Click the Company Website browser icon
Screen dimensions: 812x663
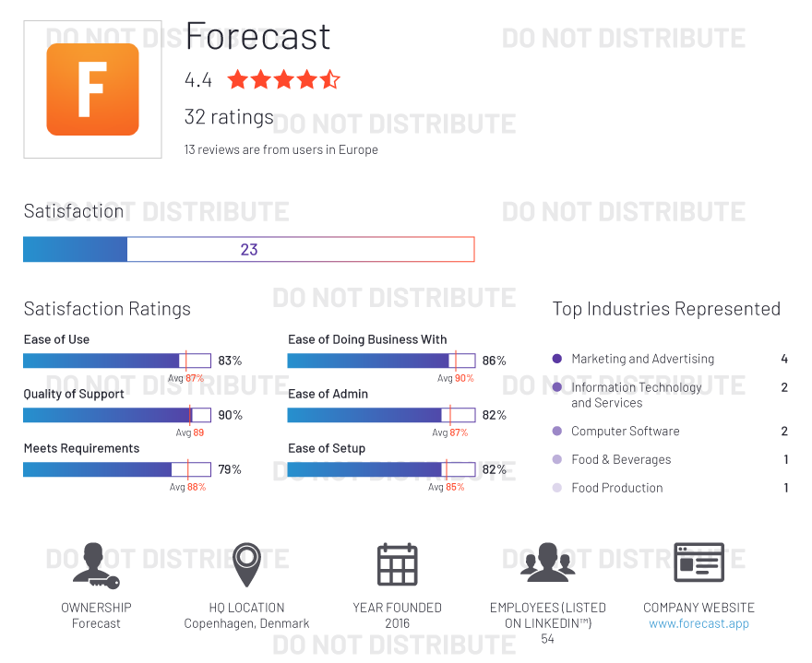pos(699,562)
